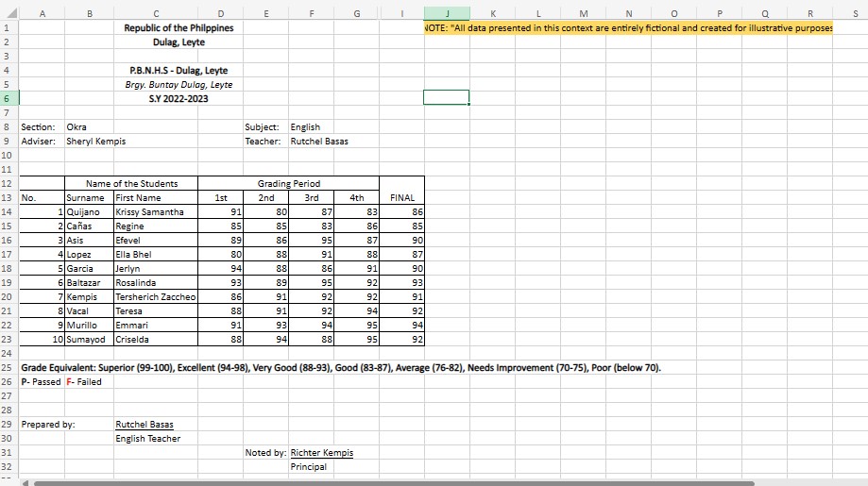
Task: Click the horizontal scrollbar thumb
Action: pos(394,482)
